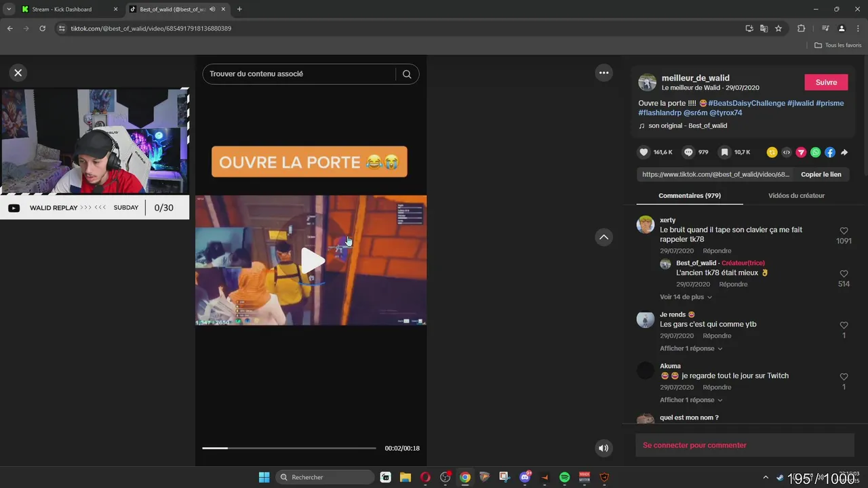Open more share options arrow
The height and width of the screenshot is (488, 868).
point(844,152)
